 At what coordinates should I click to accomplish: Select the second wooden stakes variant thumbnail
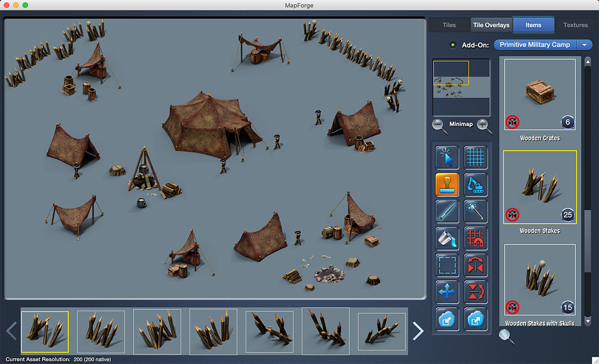pos(101,332)
